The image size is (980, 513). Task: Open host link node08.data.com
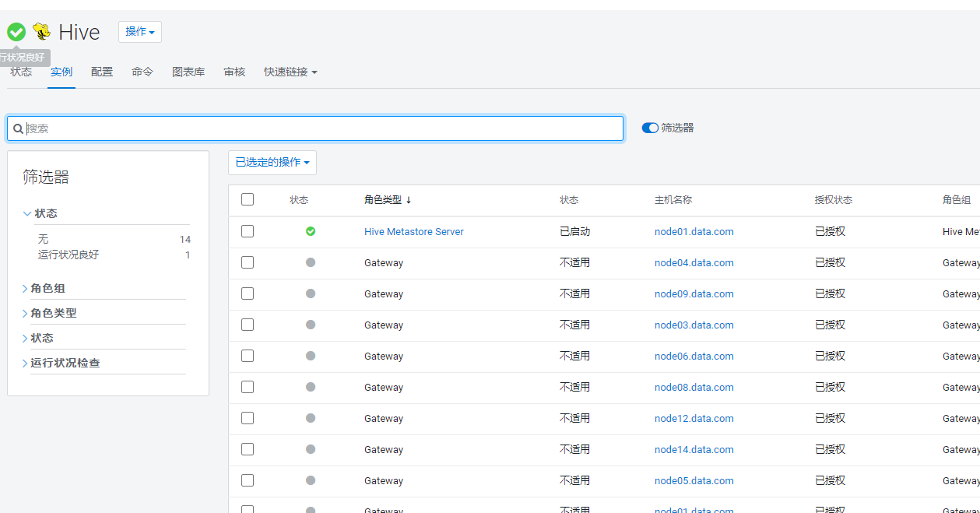[694, 387]
